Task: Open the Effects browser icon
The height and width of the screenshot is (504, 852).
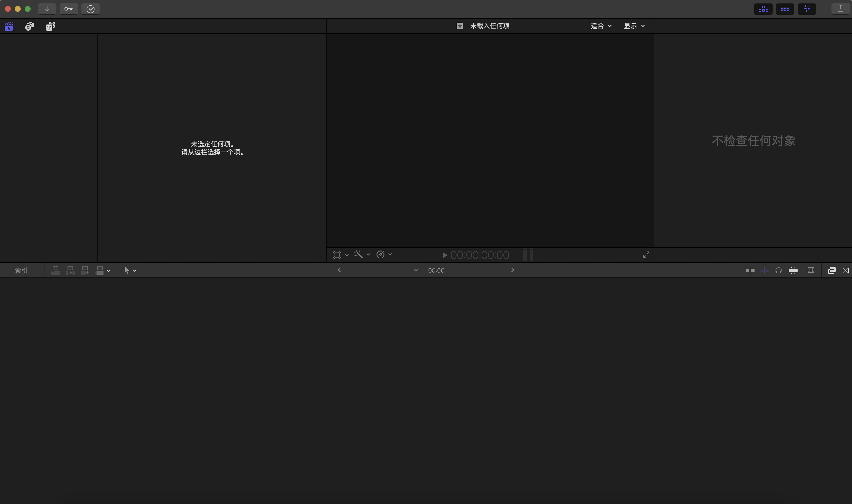Action: pos(831,270)
